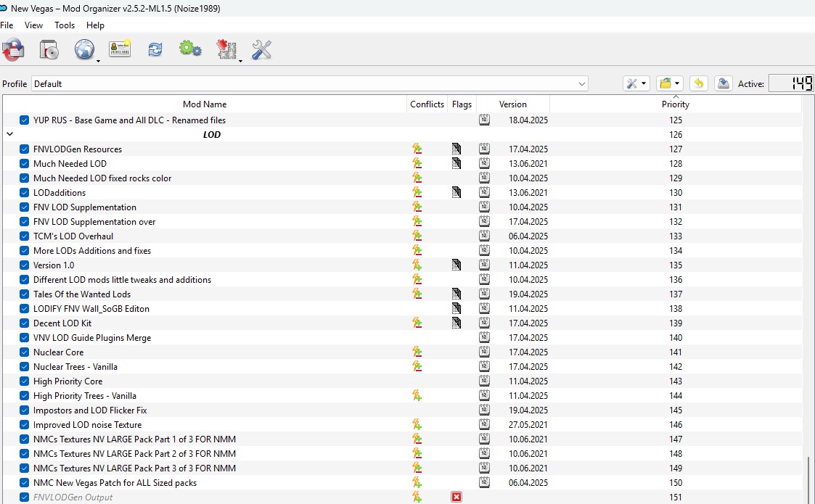The height and width of the screenshot is (504, 815).
Task: Click the version date 27.05.2021
Action: click(x=528, y=425)
